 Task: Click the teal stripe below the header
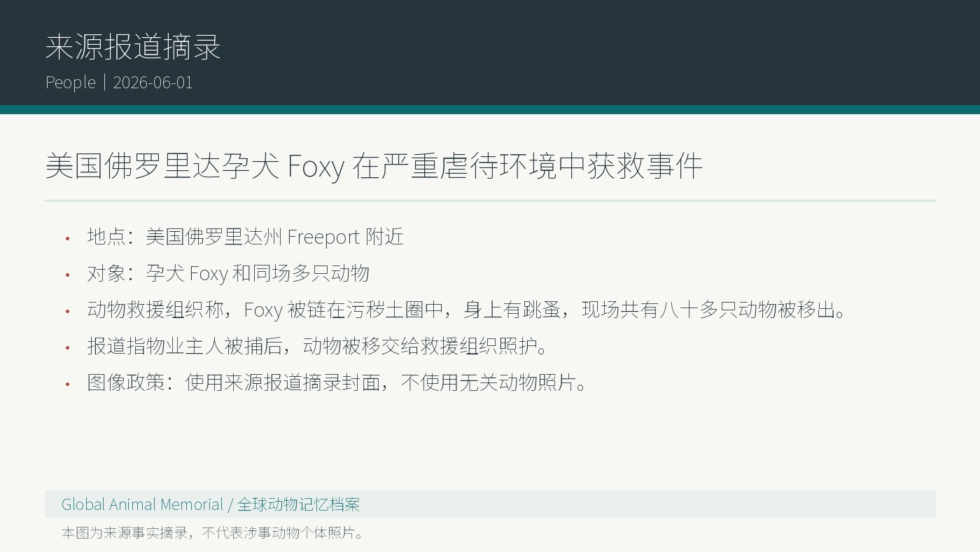[490, 109]
